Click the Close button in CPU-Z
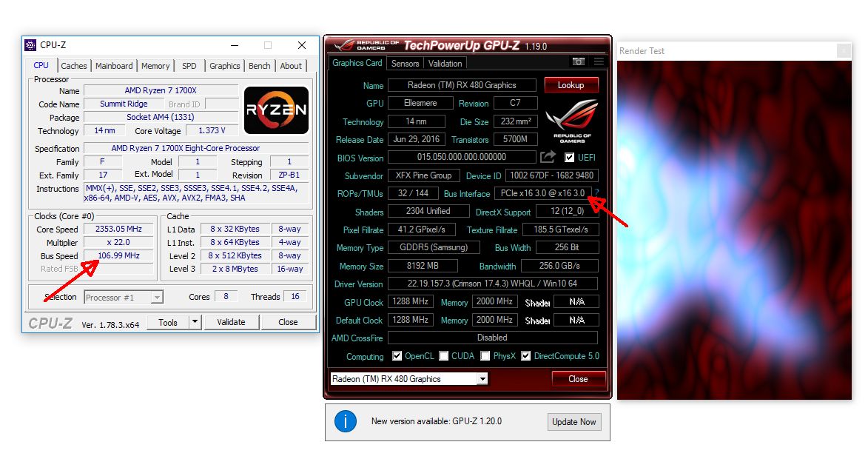This screenshot has height=459, width=868. coord(288,322)
